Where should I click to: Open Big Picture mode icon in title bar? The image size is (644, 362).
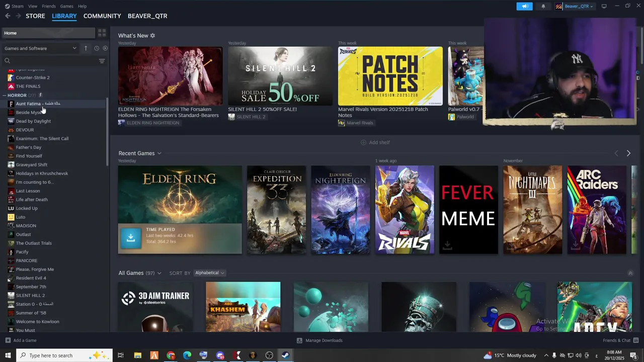coord(604,6)
